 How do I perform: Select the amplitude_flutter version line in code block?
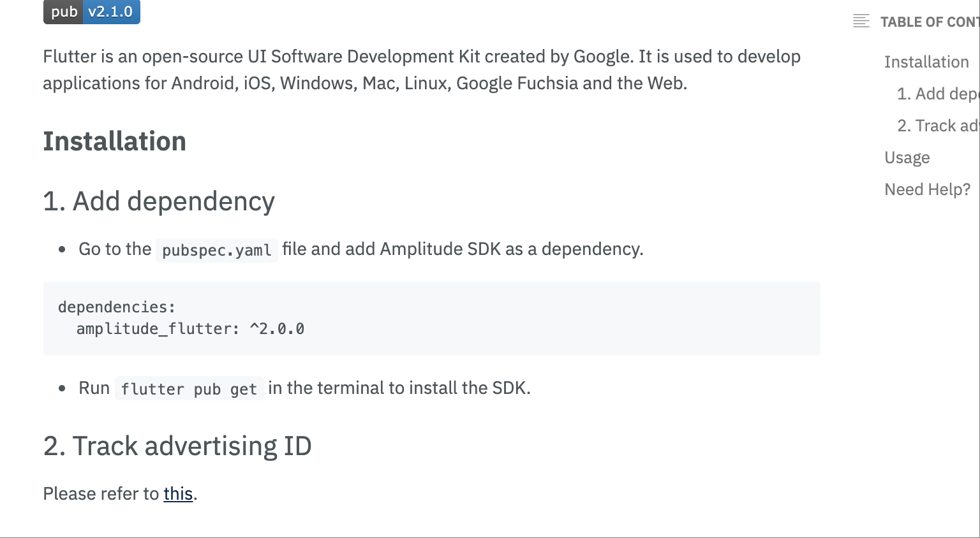tap(190, 329)
